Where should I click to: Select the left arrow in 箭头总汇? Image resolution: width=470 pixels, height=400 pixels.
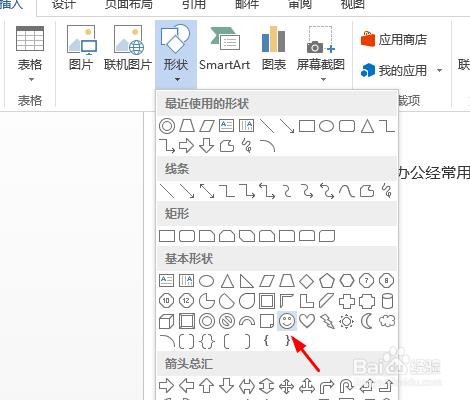(187, 386)
